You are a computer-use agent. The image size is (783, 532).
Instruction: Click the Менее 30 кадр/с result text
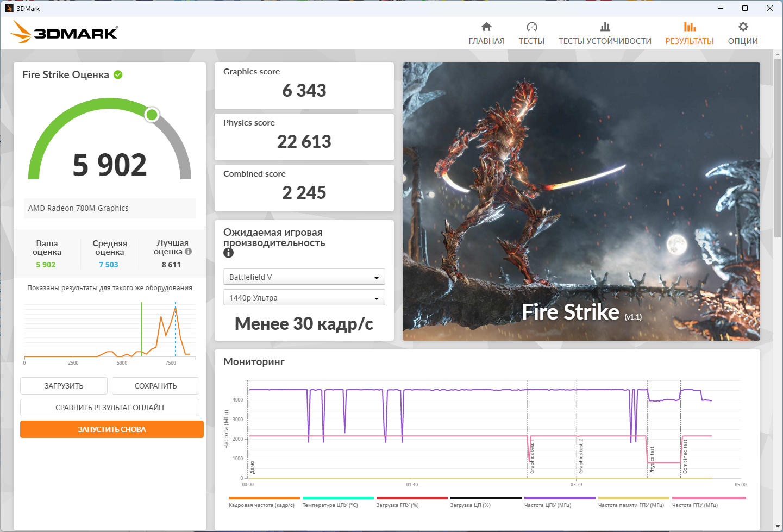pyautogui.click(x=304, y=324)
